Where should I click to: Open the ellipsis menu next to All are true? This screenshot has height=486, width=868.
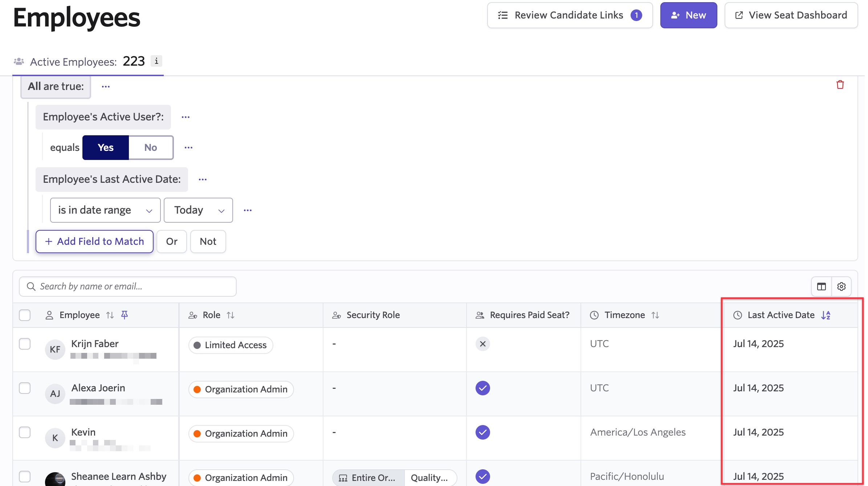(x=106, y=87)
